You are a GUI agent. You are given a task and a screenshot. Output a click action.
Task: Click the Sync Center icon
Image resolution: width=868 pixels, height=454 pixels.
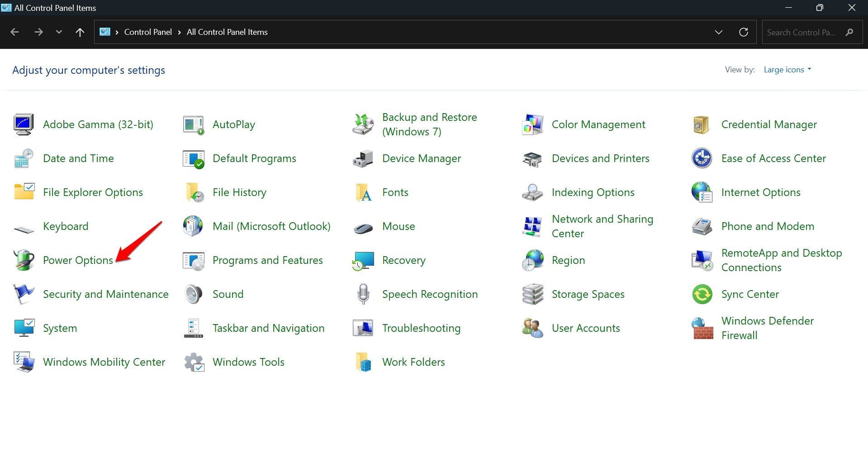pos(702,294)
